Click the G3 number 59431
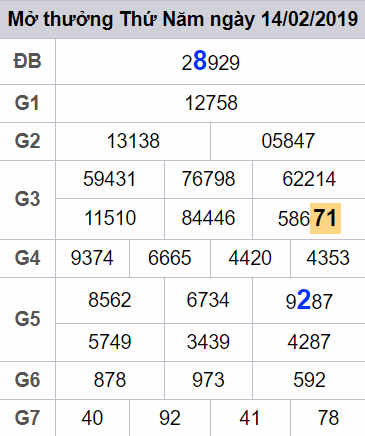The image size is (365, 436). pyautogui.click(x=110, y=179)
